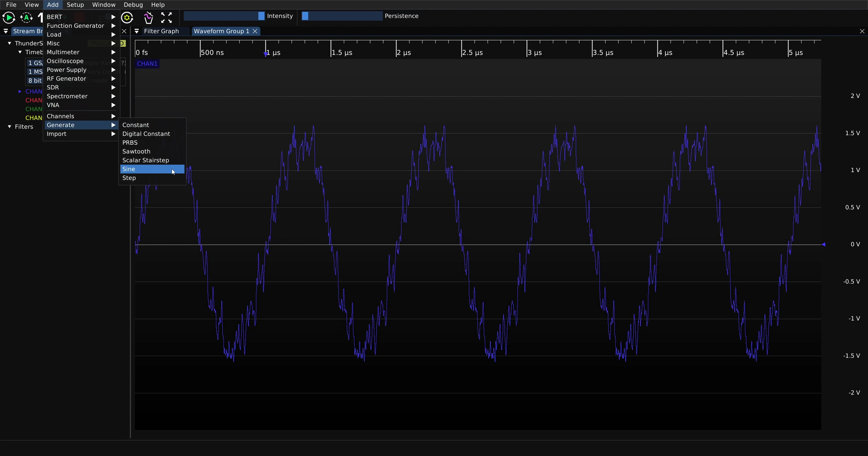Select Sine from the Generate submenu
The width and height of the screenshot is (868, 456).
click(x=152, y=169)
